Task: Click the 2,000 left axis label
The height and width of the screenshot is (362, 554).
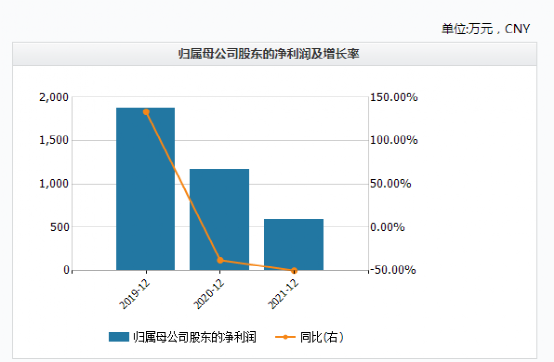Action: [x=54, y=97]
